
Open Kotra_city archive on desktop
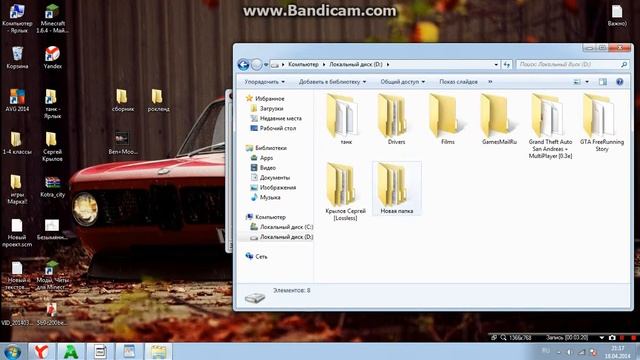pos(52,187)
